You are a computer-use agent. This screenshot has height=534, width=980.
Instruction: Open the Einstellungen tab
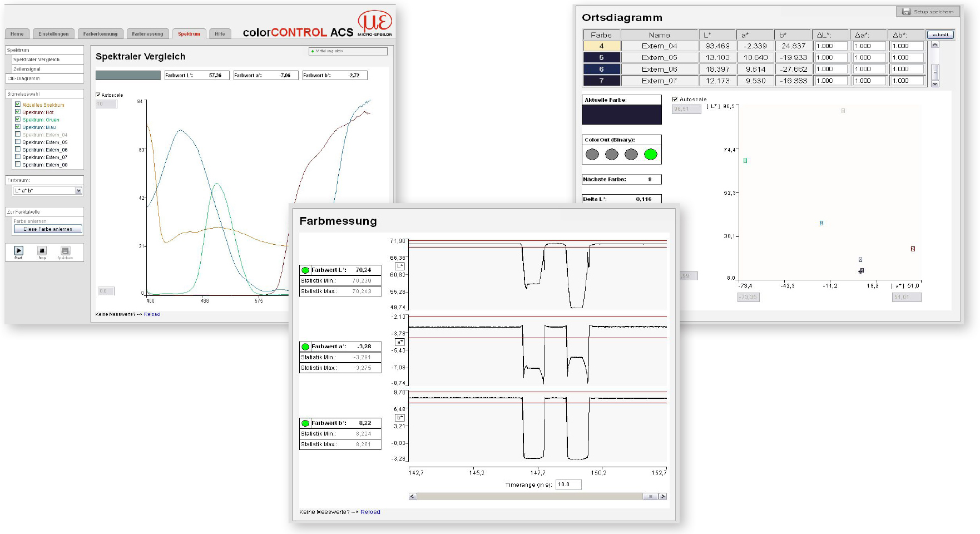[53, 34]
